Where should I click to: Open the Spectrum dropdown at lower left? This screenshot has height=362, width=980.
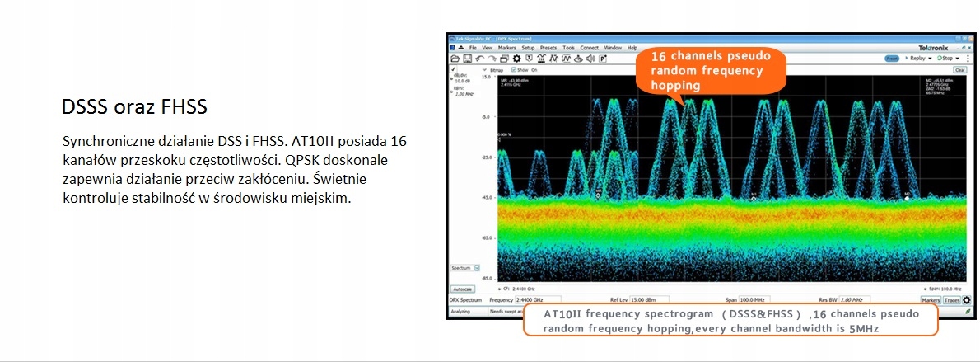point(477,267)
